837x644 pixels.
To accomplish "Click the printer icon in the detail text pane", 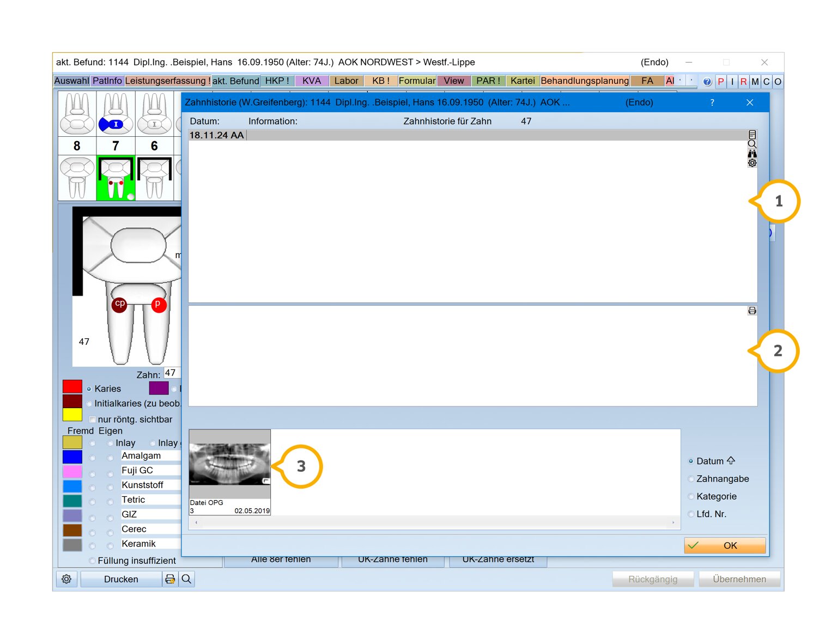I will tap(752, 311).
